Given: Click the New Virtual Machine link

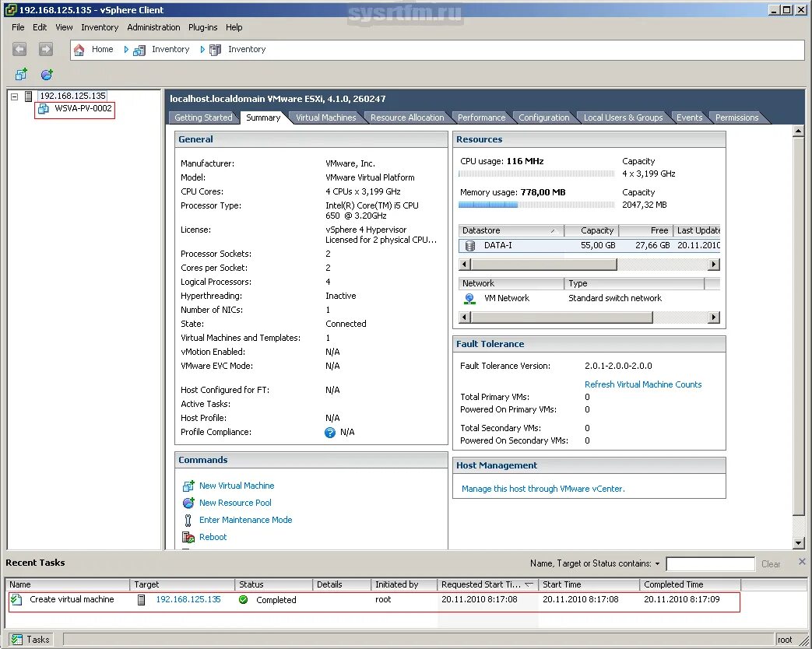Looking at the screenshot, I should pyautogui.click(x=237, y=486).
